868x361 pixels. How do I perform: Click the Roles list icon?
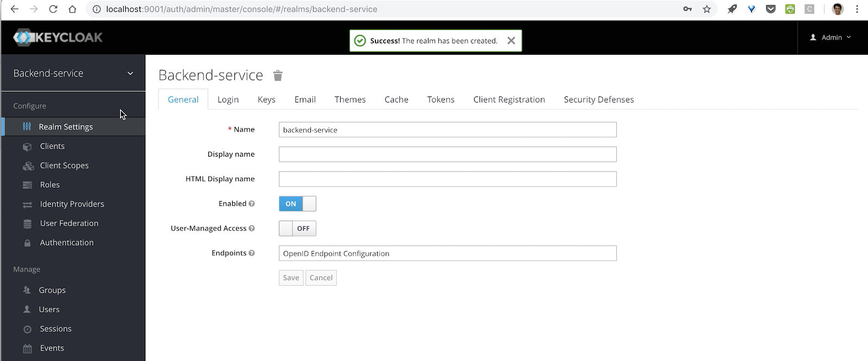27,185
